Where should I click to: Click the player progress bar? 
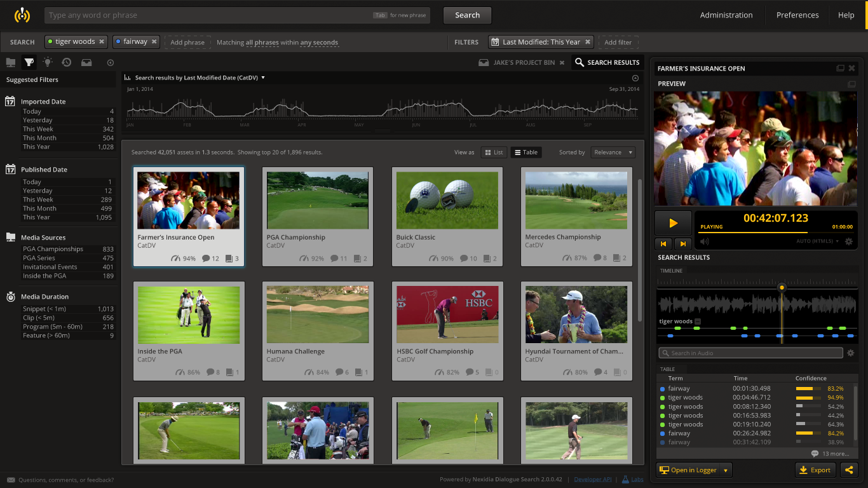click(x=776, y=233)
